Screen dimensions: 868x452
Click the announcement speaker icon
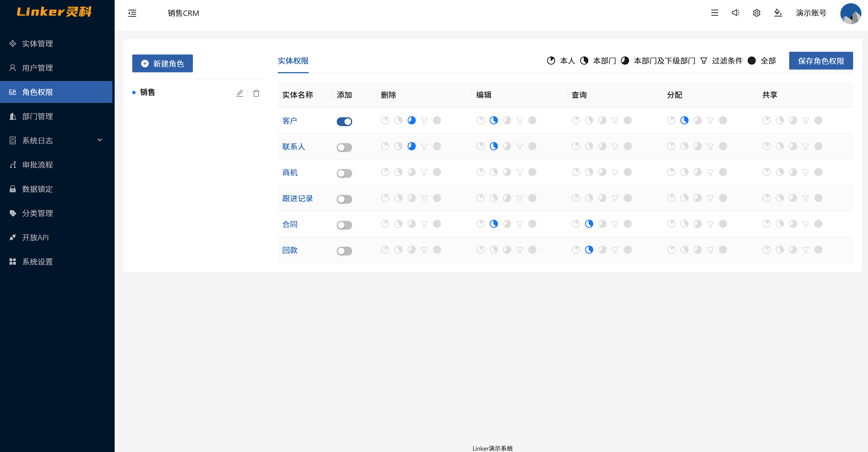(x=735, y=13)
